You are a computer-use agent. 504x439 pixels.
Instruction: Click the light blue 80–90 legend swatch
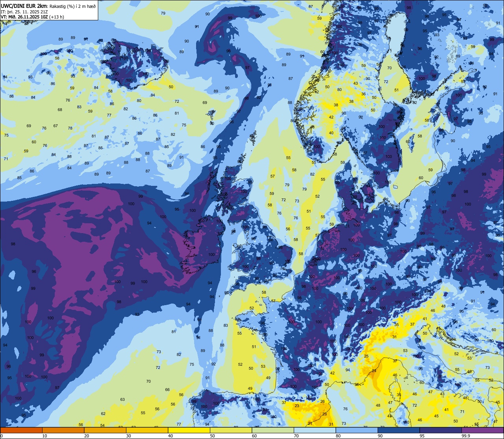tap(357, 430)
